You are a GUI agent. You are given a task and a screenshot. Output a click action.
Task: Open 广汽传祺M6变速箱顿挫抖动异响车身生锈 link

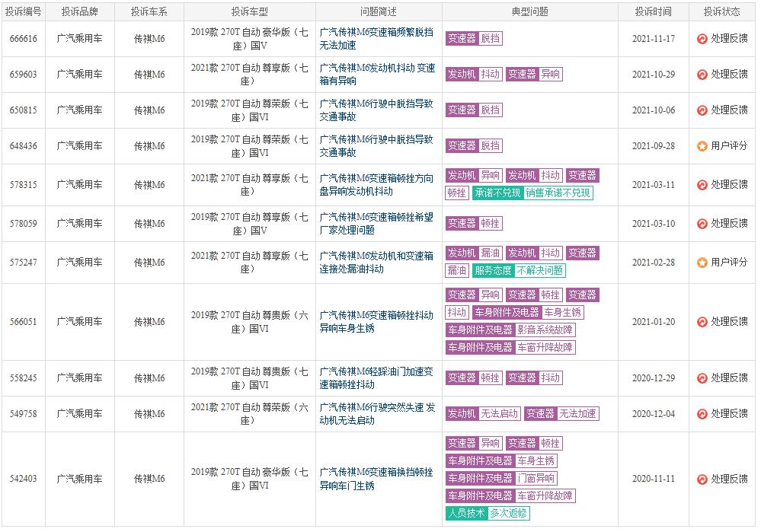[x=376, y=322]
